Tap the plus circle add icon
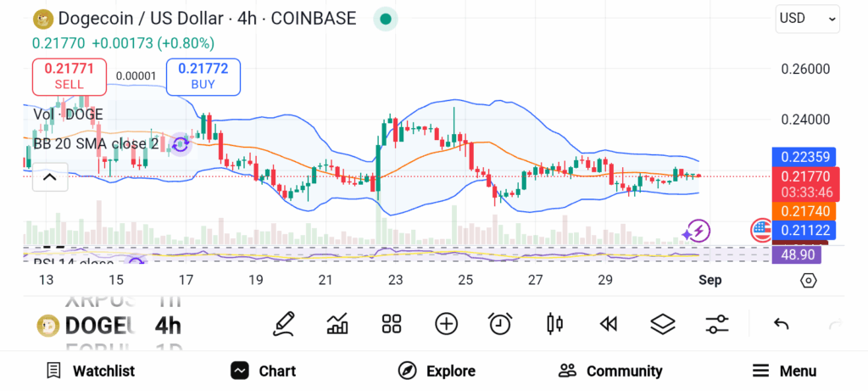Screen dimensions: 868x391 (x=446, y=323)
